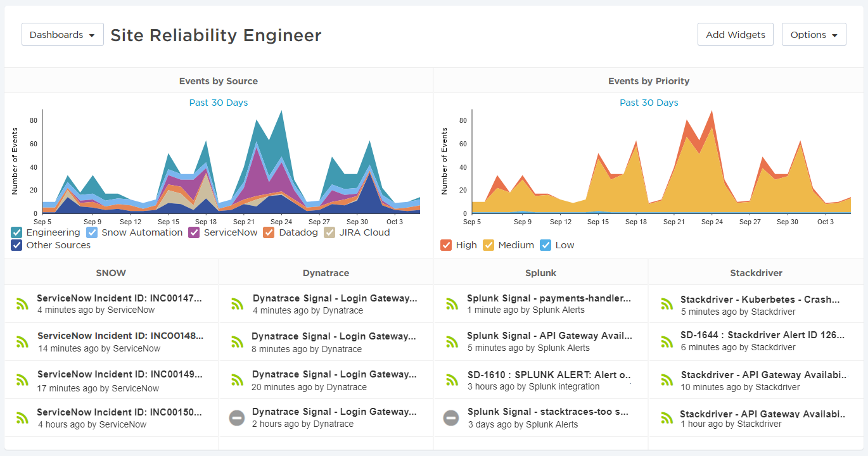Click signal icon for ServiceNow Incident INC00148

(x=22, y=342)
